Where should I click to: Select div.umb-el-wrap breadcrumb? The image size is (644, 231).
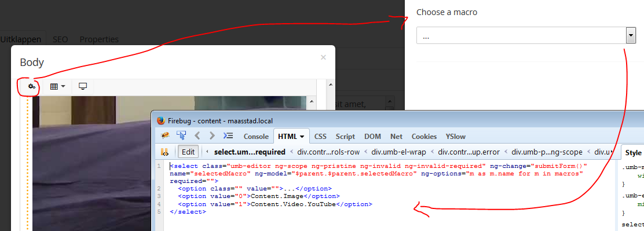398,152
